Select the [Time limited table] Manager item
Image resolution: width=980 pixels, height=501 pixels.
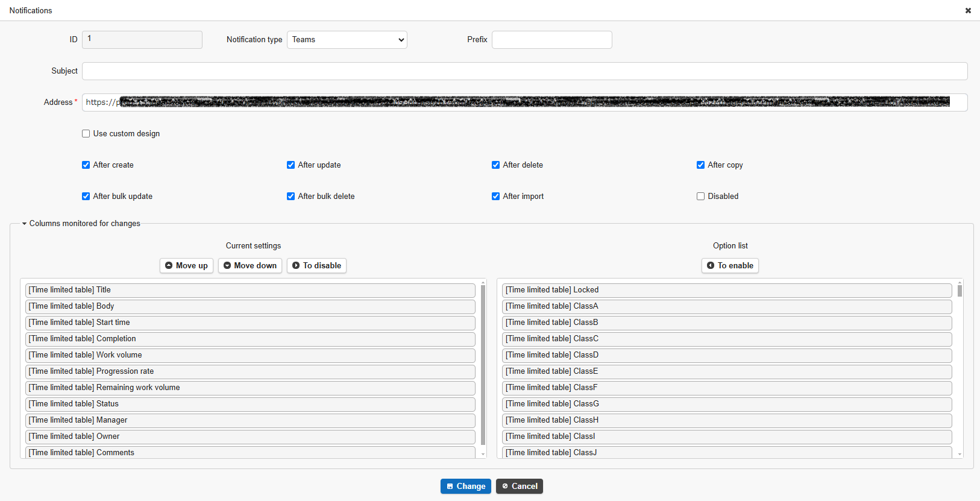pos(250,420)
